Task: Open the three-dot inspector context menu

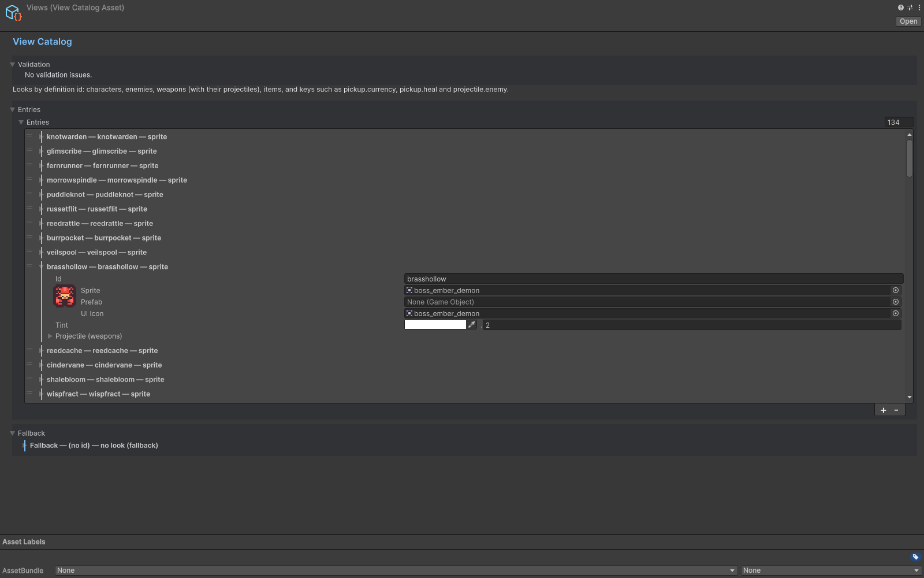Action: pyautogui.click(x=919, y=8)
